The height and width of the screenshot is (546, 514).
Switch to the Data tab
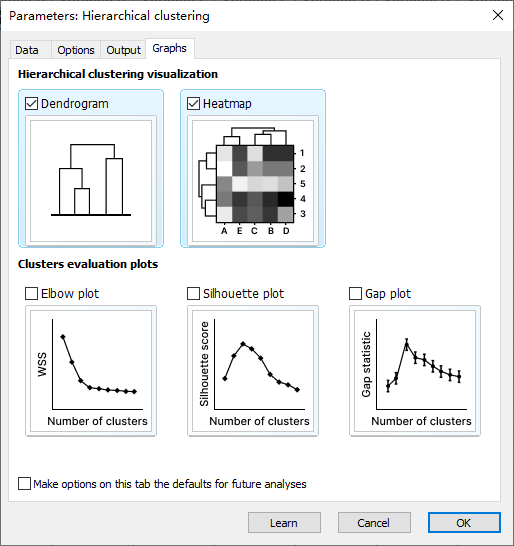(27, 50)
